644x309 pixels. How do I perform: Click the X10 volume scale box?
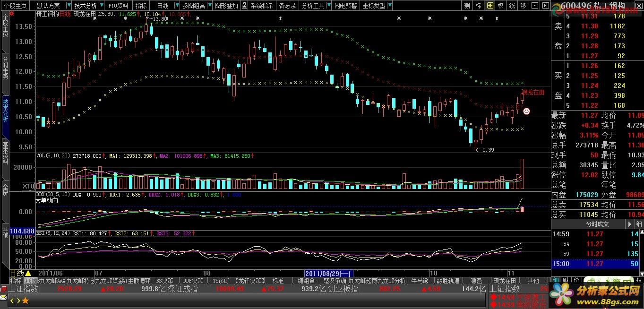tap(28, 186)
